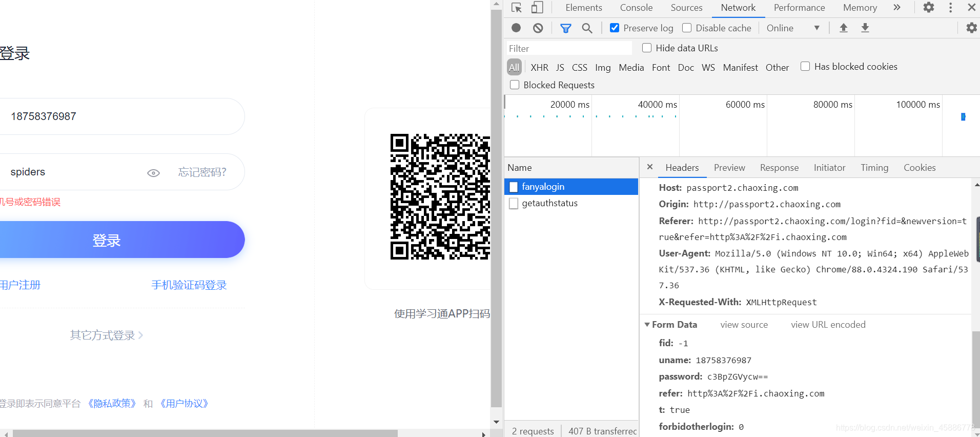Screen dimensions: 980x437
Task: Open the Memory tab
Action: coord(860,8)
